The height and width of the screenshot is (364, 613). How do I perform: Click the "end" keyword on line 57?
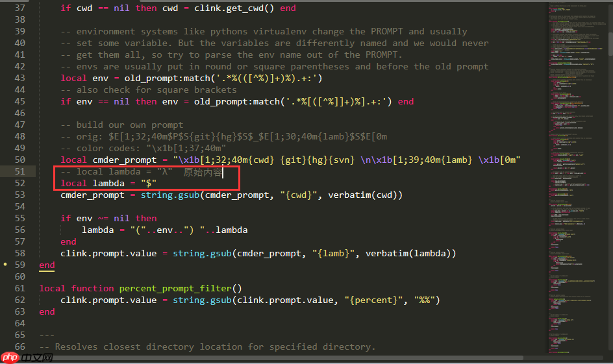pyautogui.click(x=68, y=242)
